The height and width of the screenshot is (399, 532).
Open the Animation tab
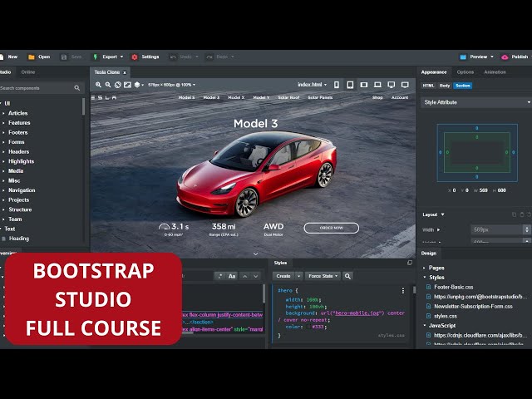click(x=495, y=72)
